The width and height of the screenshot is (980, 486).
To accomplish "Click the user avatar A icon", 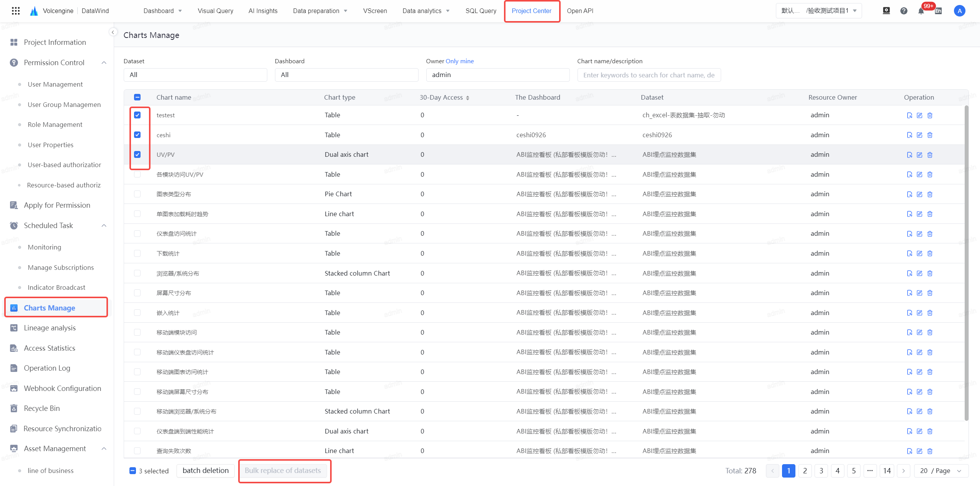I will (959, 11).
